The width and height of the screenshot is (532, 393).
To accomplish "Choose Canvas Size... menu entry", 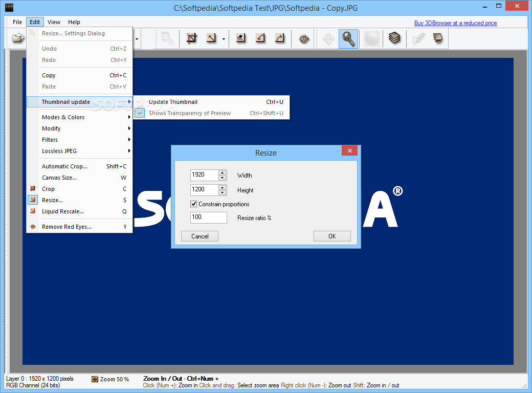I will tap(79, 178).
